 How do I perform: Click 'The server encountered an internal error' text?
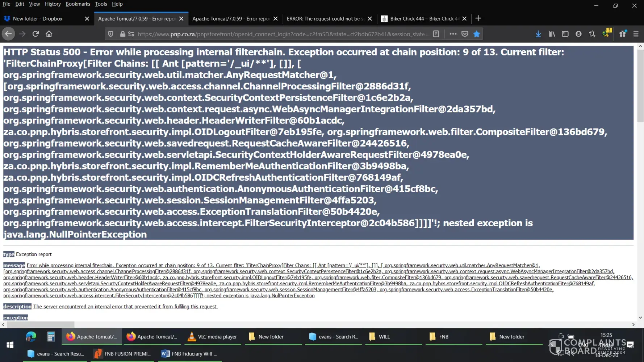[x=126, y=307]
